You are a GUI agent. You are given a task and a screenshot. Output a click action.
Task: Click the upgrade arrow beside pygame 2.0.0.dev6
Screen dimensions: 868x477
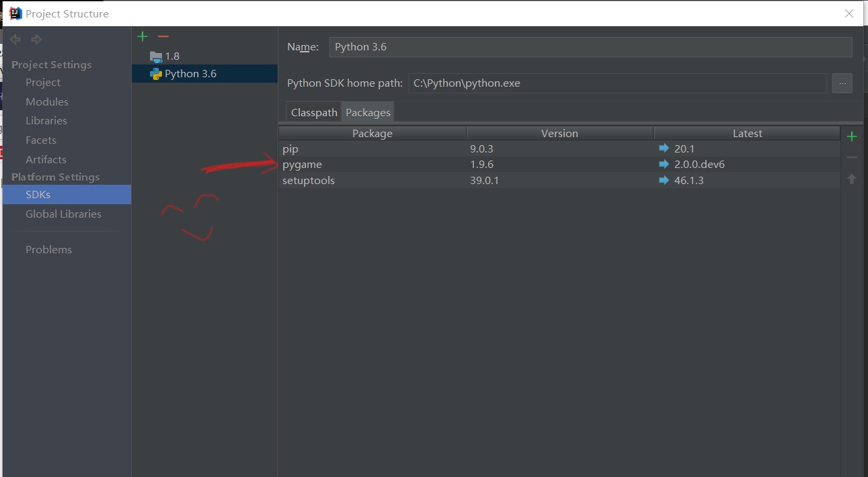tap(664, 164)
